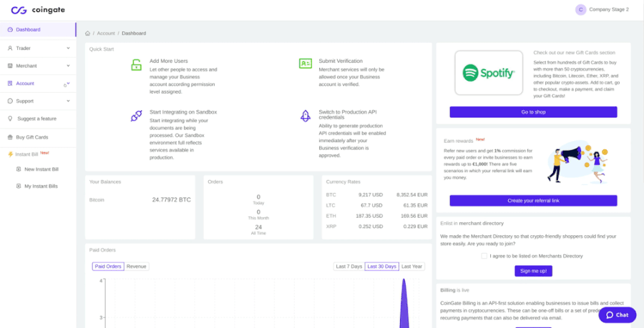This screenshot has height=328, width=644.
Task: Click the Spotify gift card thumbnail
Action: 489,73
